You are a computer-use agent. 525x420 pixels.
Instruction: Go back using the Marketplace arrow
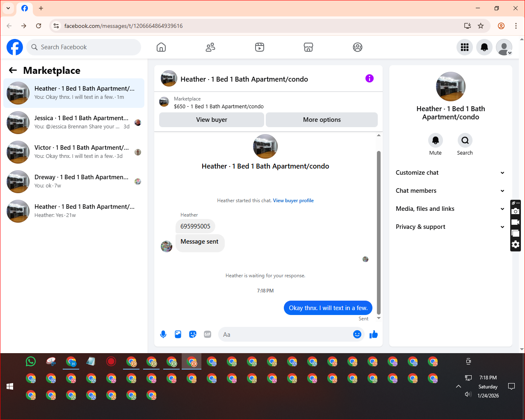coord(13,71)
